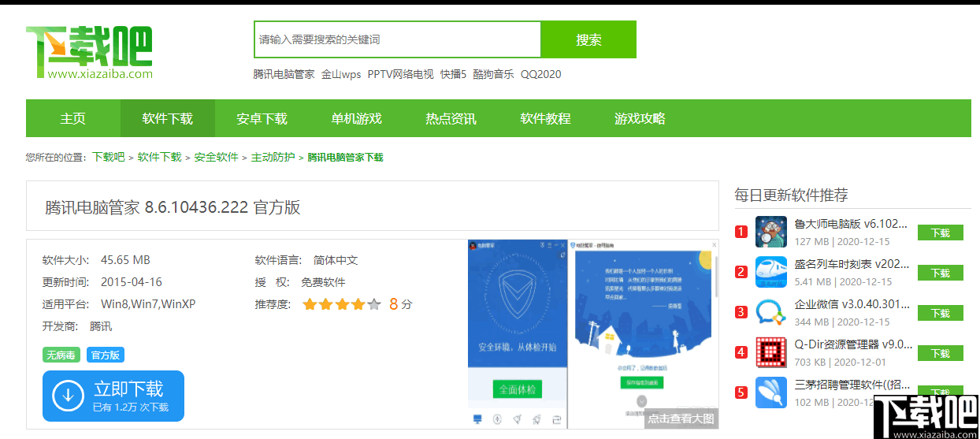980x439 pixels.
Task: Open 软件教程 navigation tab
Action: 546,118
